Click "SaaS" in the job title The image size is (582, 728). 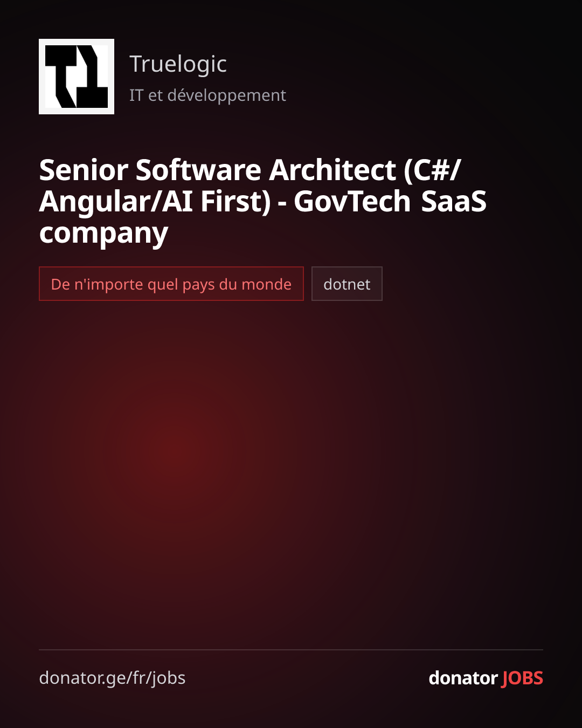point(454,202)
